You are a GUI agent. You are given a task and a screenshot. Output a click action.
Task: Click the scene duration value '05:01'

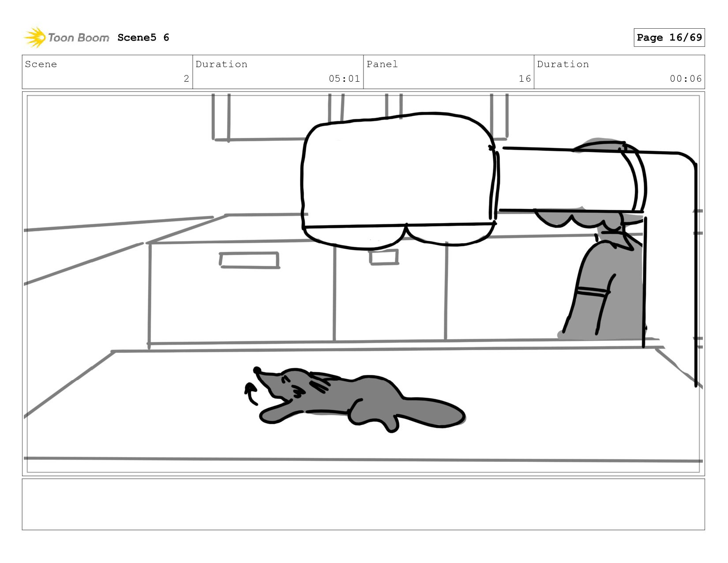coord(344,79)
